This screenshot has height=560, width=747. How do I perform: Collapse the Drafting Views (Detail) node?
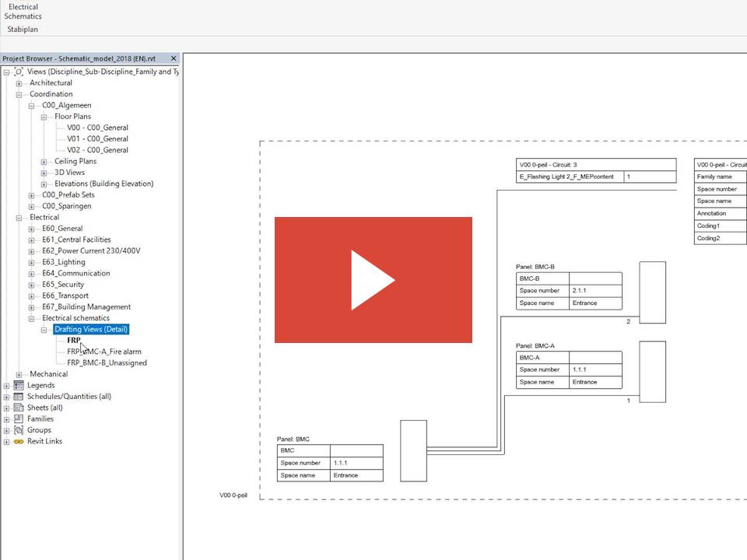coord(44,330)
